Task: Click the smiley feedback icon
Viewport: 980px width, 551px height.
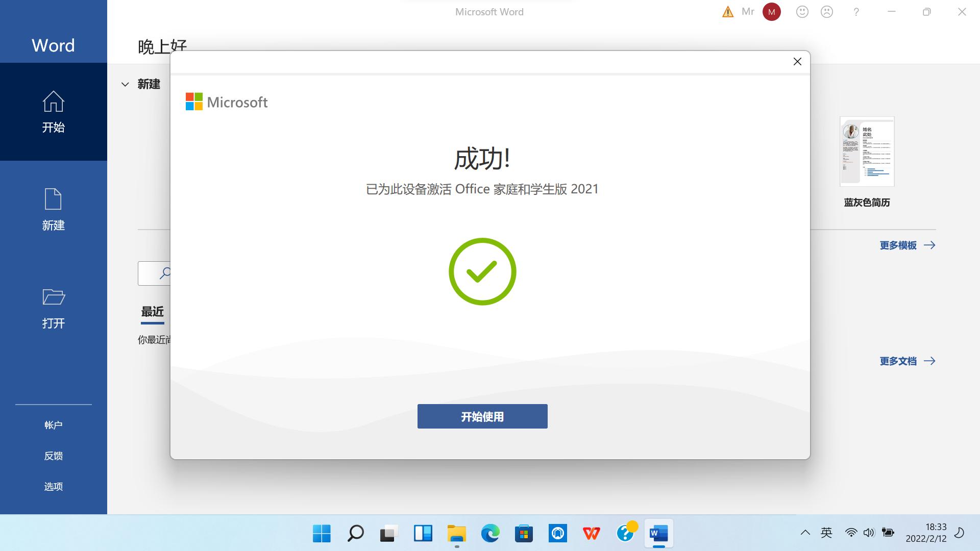Action: coord(802,11)
